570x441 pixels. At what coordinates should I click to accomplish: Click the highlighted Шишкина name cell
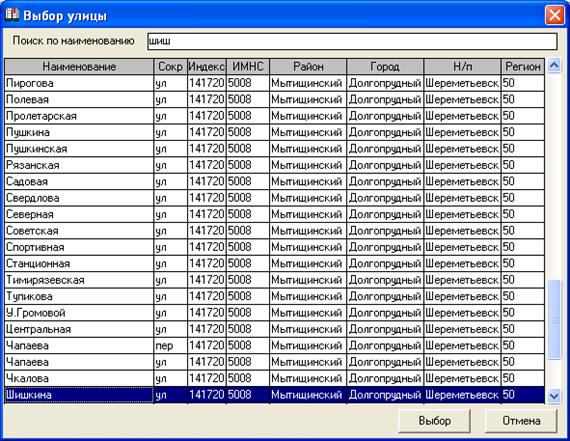tap(79, 395)
